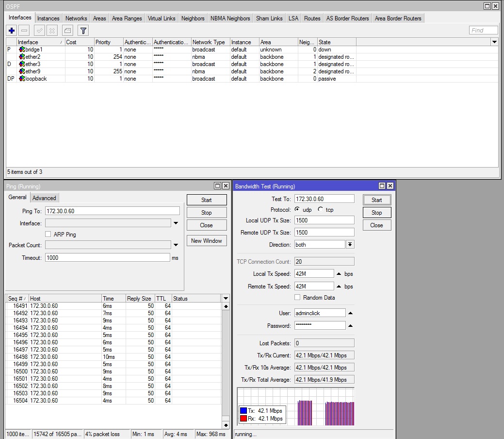Click the blue plus Add icon in OSPF toolbar

(12, 31)
